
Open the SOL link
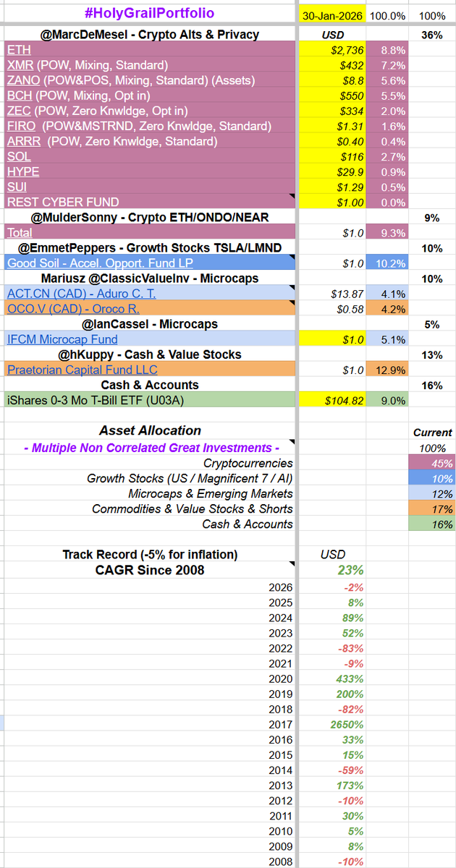point(18,156)
